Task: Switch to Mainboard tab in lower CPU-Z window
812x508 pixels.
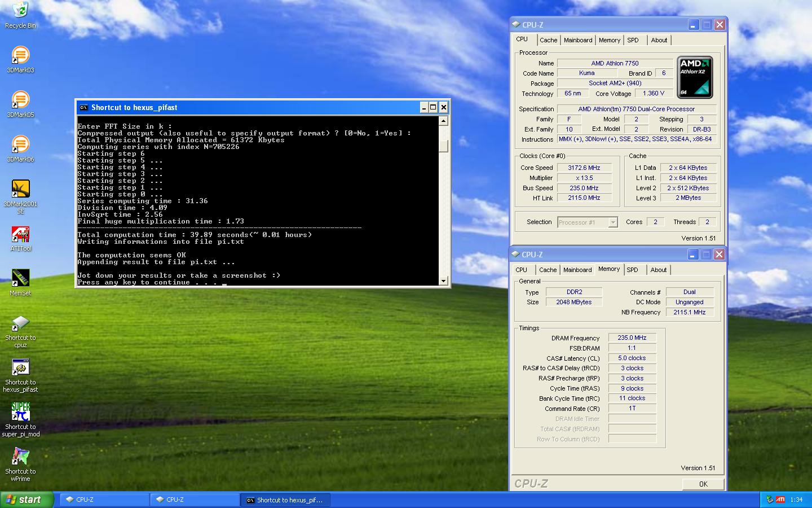Action: pos(577,270)
